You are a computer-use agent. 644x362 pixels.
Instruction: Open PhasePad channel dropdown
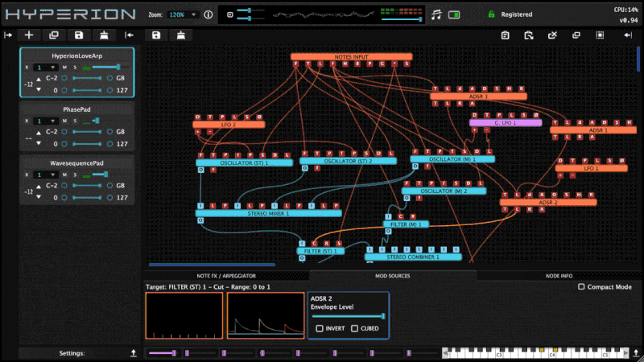[x=46, y=121]
